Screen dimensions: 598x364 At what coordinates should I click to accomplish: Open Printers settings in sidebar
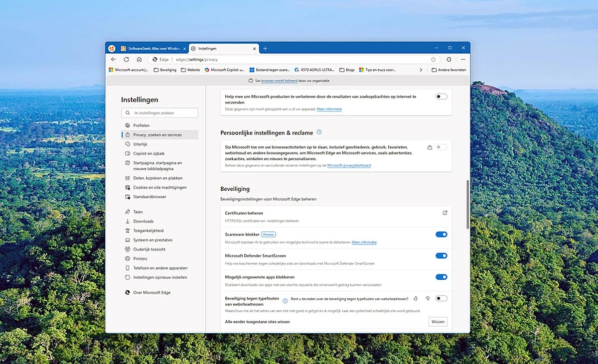159,258
